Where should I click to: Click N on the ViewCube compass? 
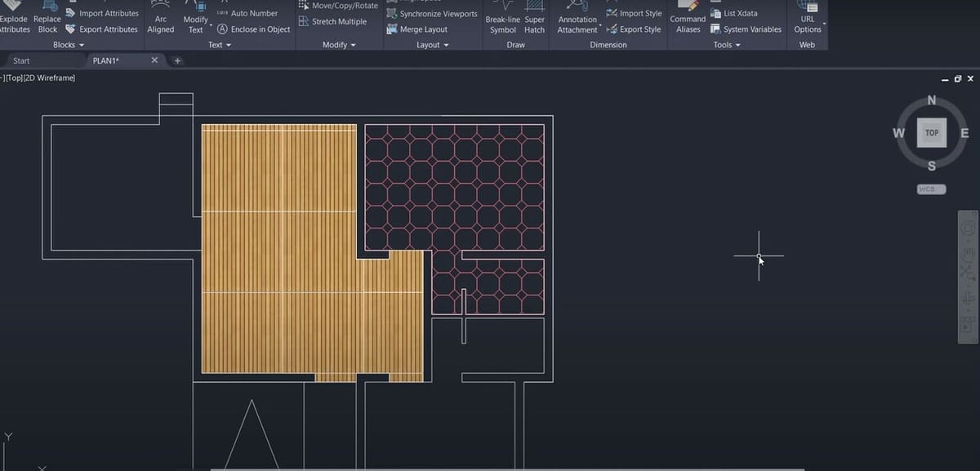[932, 100]
